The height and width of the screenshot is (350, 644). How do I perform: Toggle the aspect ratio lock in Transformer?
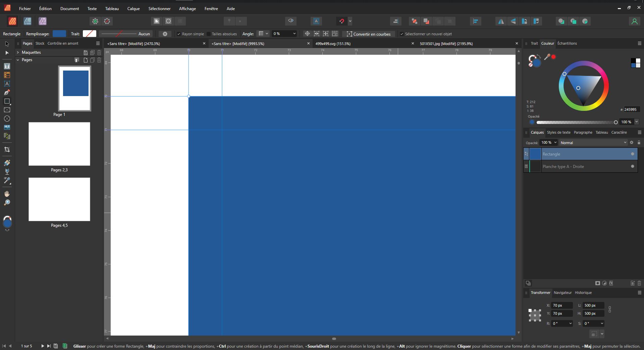(610, 309)
